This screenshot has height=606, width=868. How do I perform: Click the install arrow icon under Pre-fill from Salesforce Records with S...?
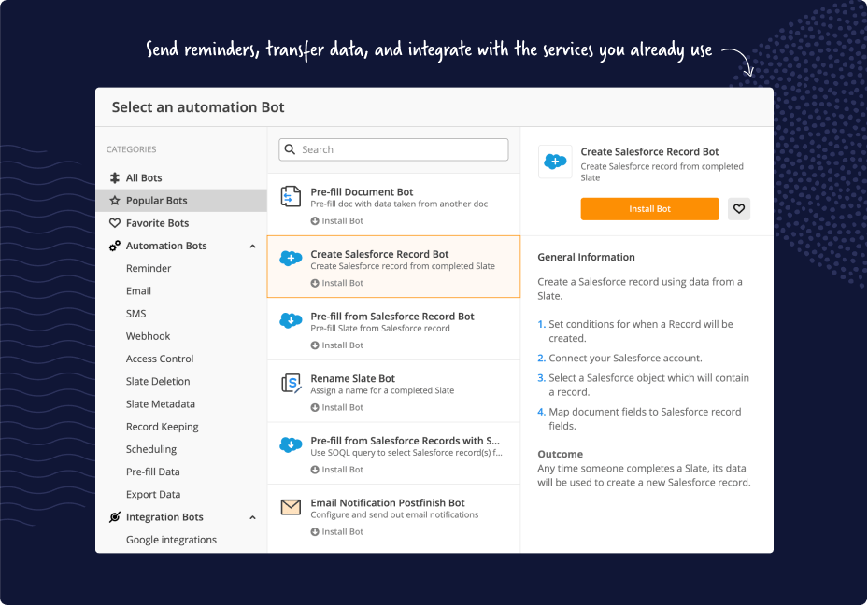315,470
